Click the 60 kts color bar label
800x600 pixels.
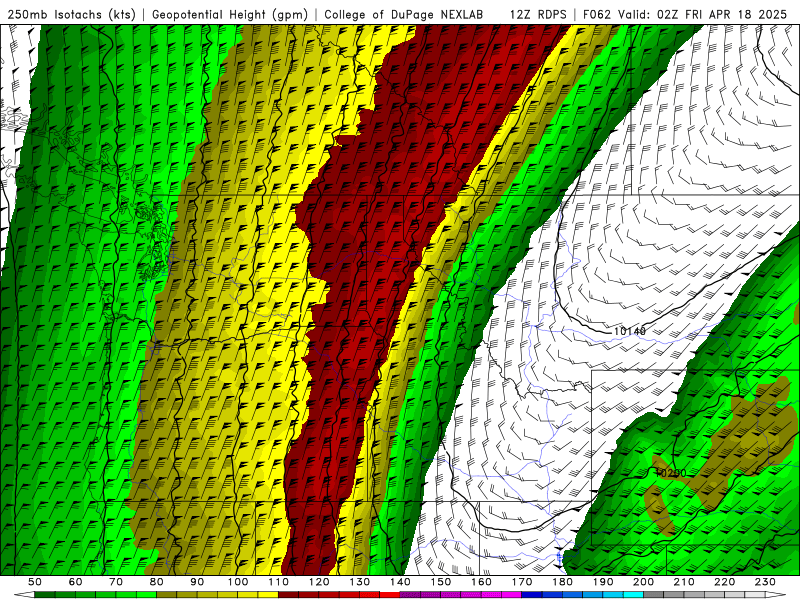point(76,582)
